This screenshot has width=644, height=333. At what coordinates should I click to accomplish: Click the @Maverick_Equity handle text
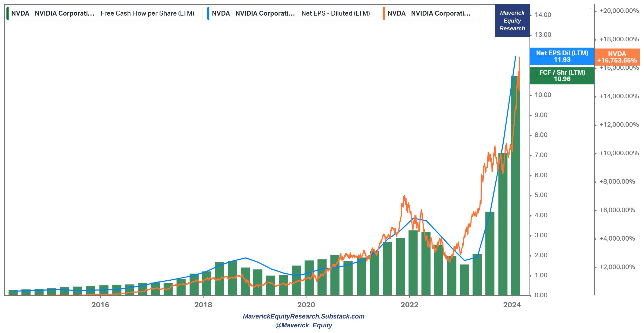click(x=303, y=325)
